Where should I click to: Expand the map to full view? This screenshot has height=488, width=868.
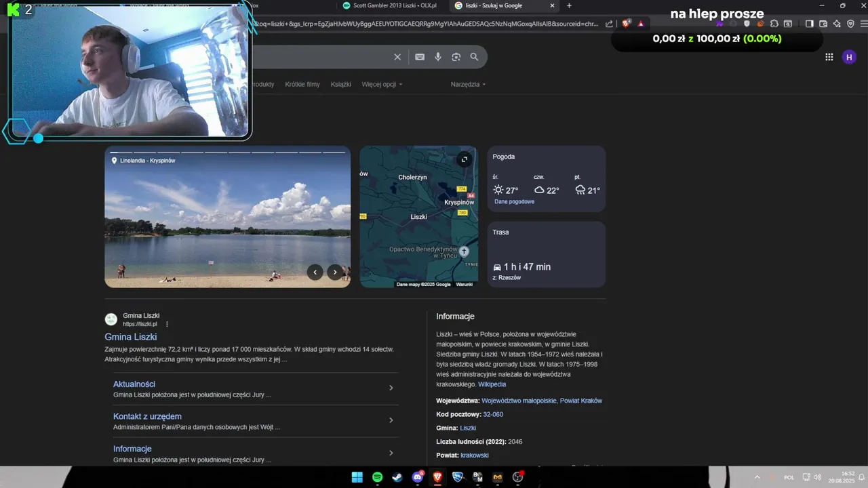tap(464, 159)
